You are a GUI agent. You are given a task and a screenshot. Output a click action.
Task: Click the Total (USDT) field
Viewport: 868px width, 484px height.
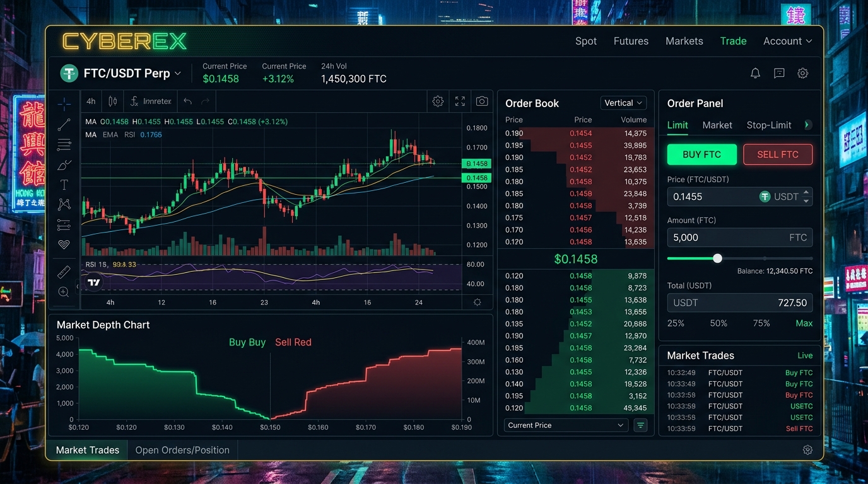(740, 302)
